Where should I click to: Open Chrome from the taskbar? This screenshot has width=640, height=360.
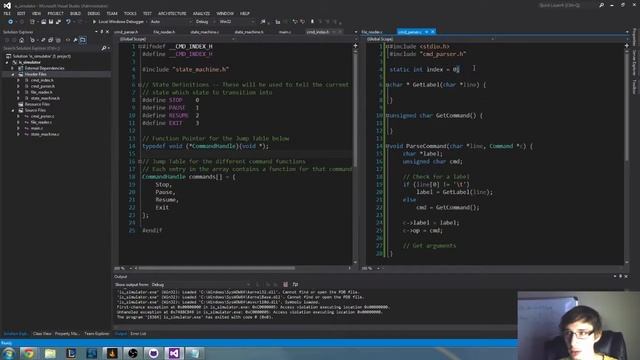[x=29, y=353]
